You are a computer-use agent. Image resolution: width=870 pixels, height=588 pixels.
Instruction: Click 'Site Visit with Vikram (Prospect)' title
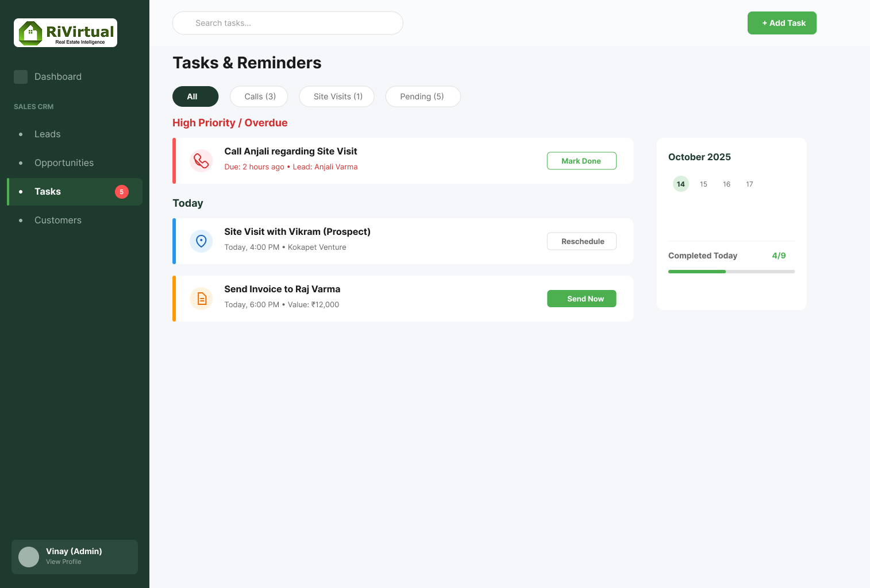coord(298,232)
